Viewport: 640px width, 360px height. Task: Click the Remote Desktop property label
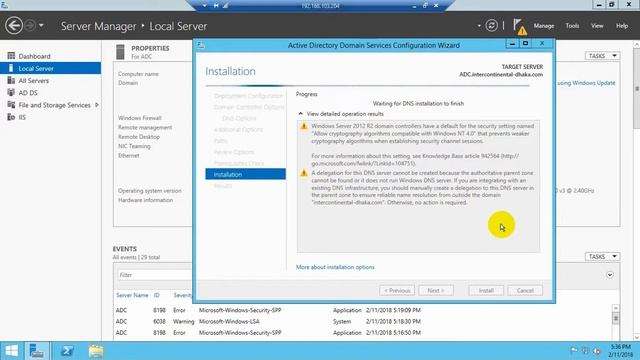(x=139, y=137)
